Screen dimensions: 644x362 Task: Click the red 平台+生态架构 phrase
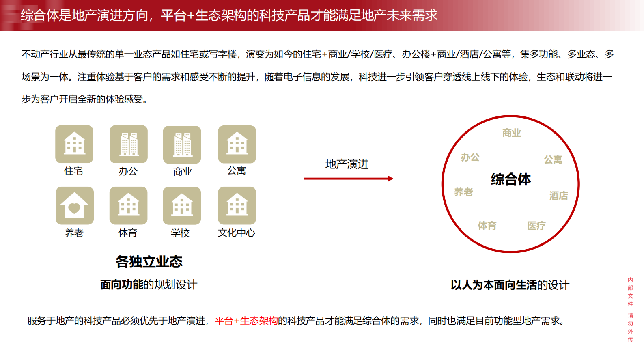click(246, 321)
